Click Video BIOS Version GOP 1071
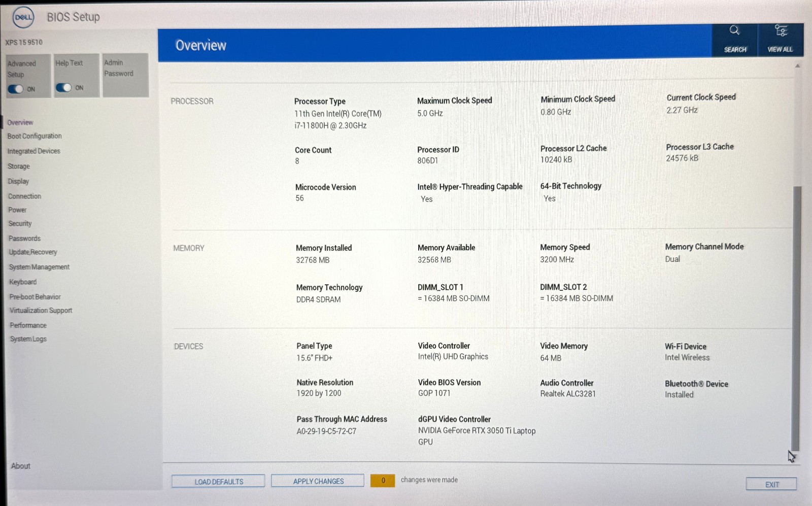 click(x=434, y=393)
